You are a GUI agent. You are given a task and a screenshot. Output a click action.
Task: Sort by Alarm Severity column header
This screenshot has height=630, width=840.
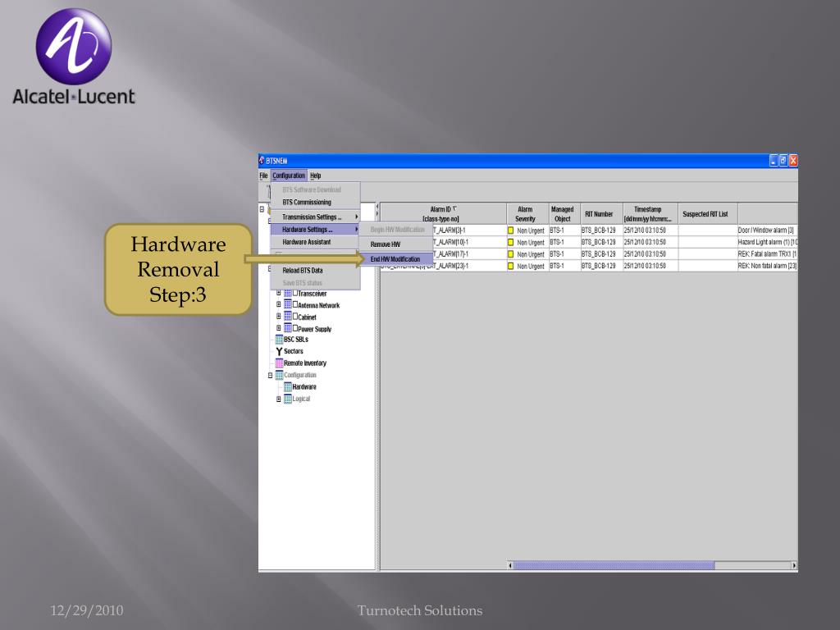pos(527,214)
